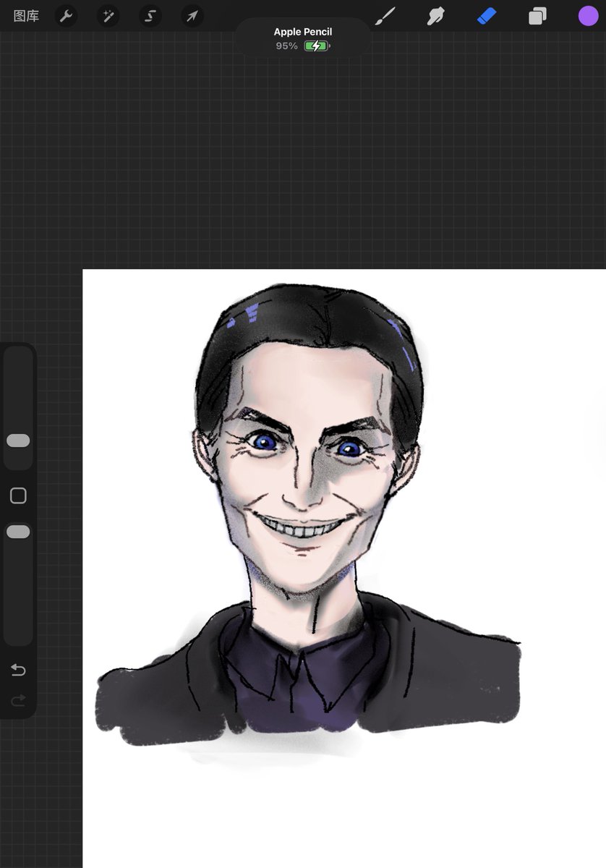Open the Actions wrench menu
The width and height of the screenshot is (606, 868).
(67, 16)
